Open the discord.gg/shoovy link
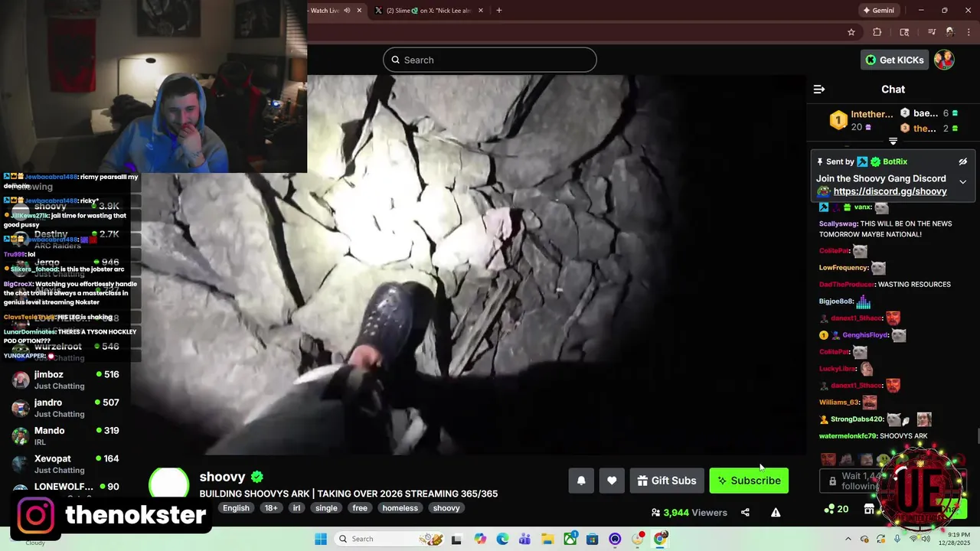This screenshot has width=980, height=551. [x=890, y=191]
